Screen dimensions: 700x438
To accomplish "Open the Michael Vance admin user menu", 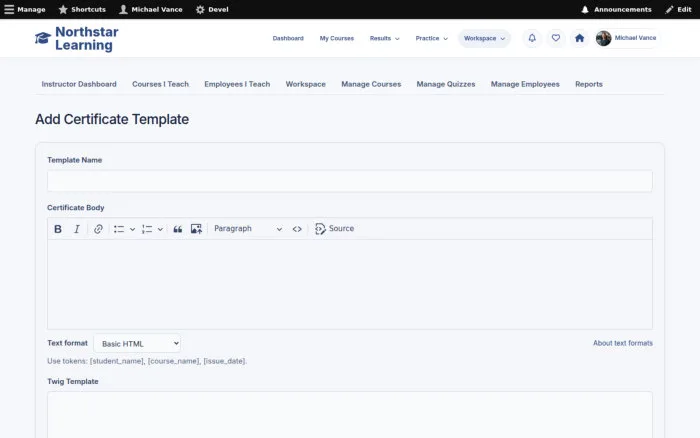I will [x=151, y=9].
